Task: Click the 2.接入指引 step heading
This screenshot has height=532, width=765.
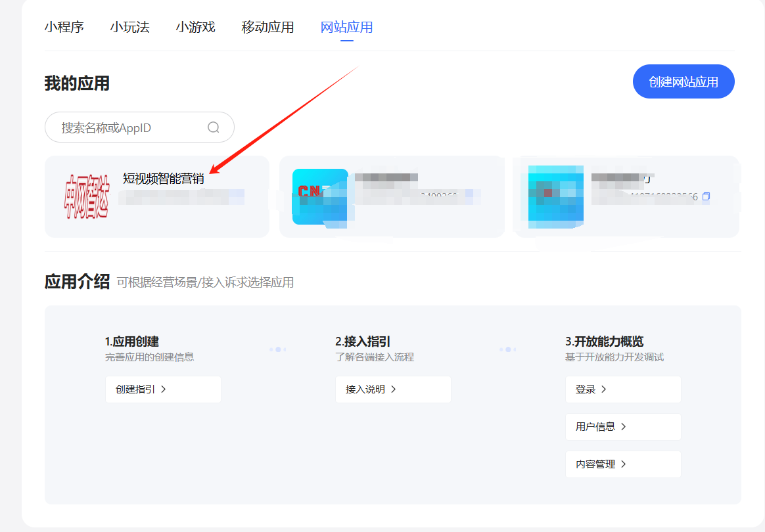Action: tap(363, 342)
